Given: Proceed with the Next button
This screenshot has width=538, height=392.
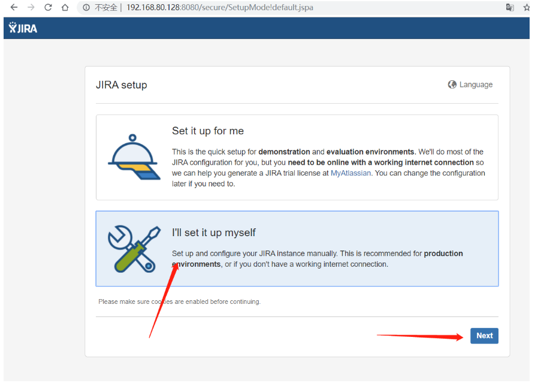Looking at the screenshot, I should click(x=484, y=336).
